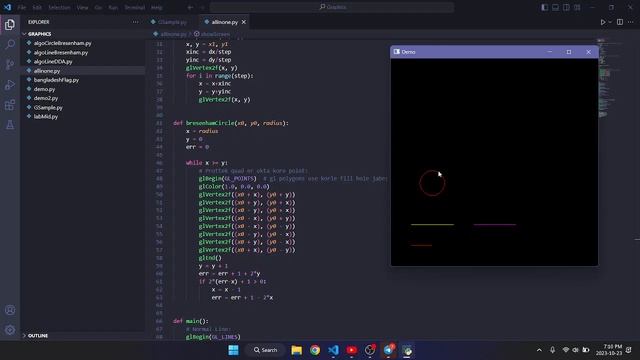Click the VS Code logo in the title bar
The image size is (640, 360).
pyautogui.click(x=7, y=7)
